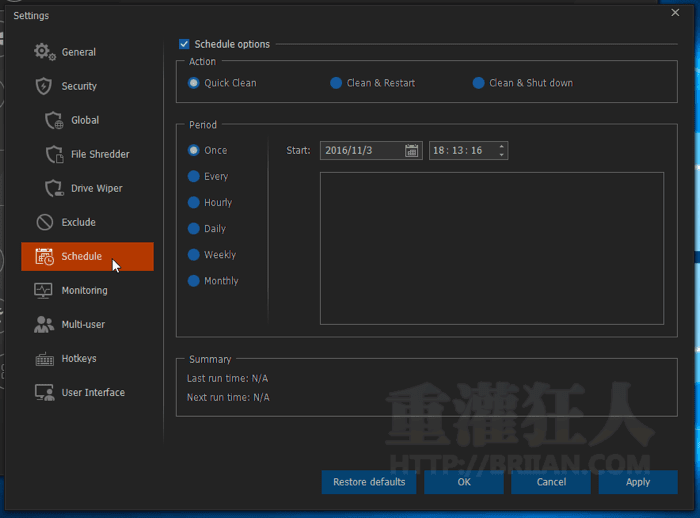
Task: Select the Schedule section label
Action: (x=82, y=256)
